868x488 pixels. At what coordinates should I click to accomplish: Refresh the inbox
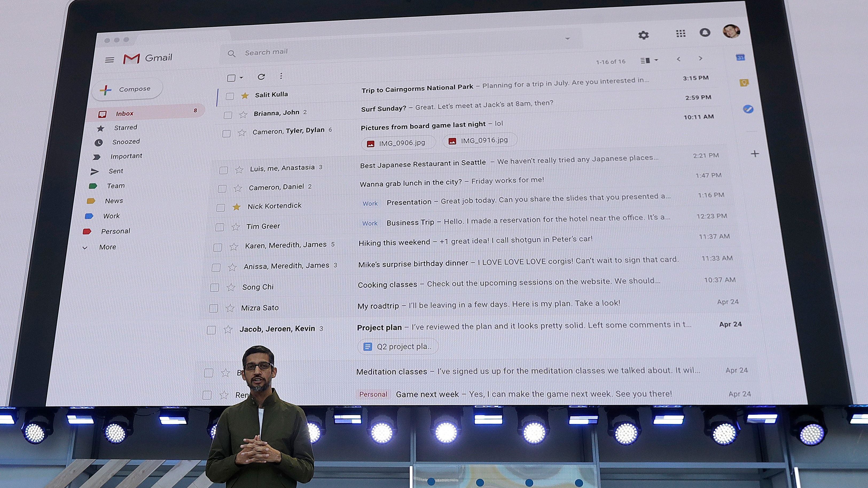coord(261,77)
